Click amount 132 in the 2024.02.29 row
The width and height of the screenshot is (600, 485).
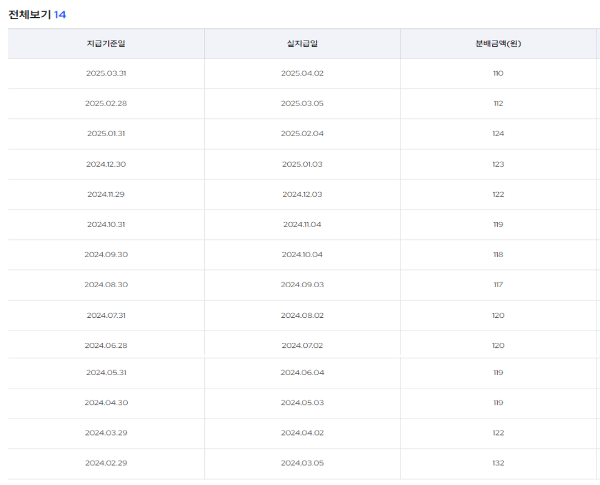(x=498, y=463)
